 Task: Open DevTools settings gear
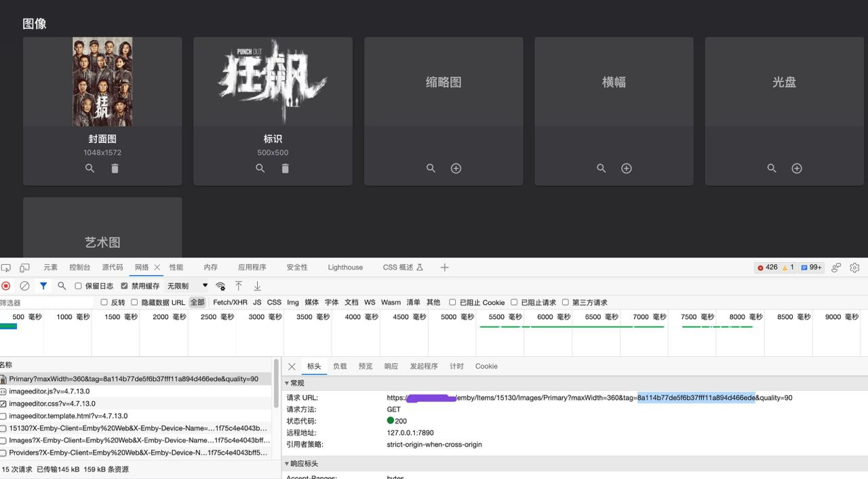(x=854, y=268)
